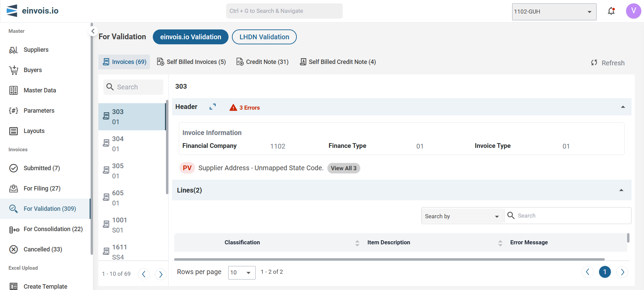644x290 pixels.
Task: Open the Search by dropdown
Action: point(462,216)
